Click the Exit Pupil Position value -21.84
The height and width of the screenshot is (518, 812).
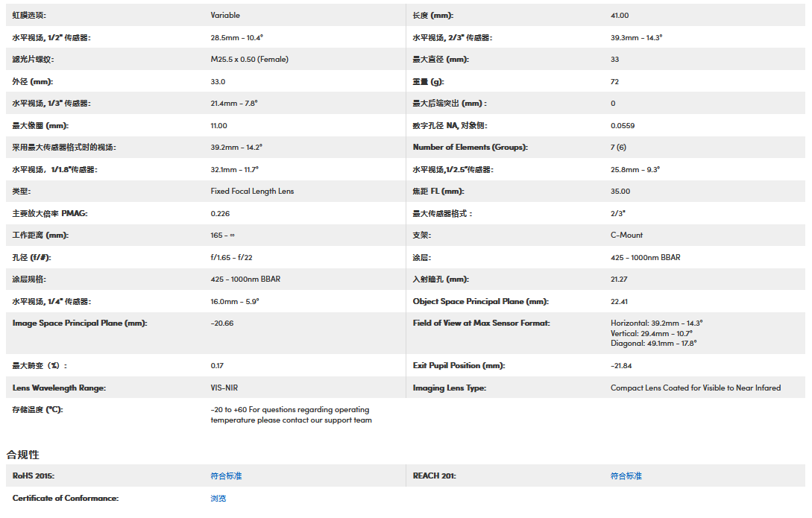621,365
